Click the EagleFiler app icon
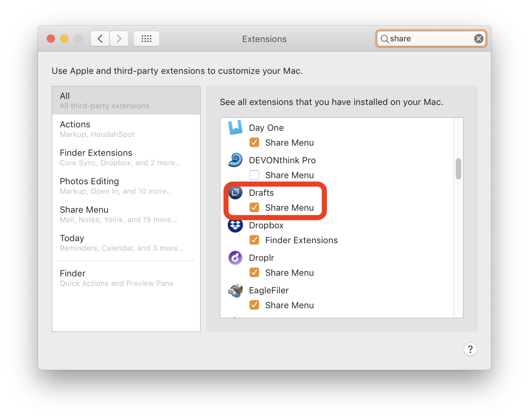This screenshot has width=529, height=420. [x=235, y=290]
